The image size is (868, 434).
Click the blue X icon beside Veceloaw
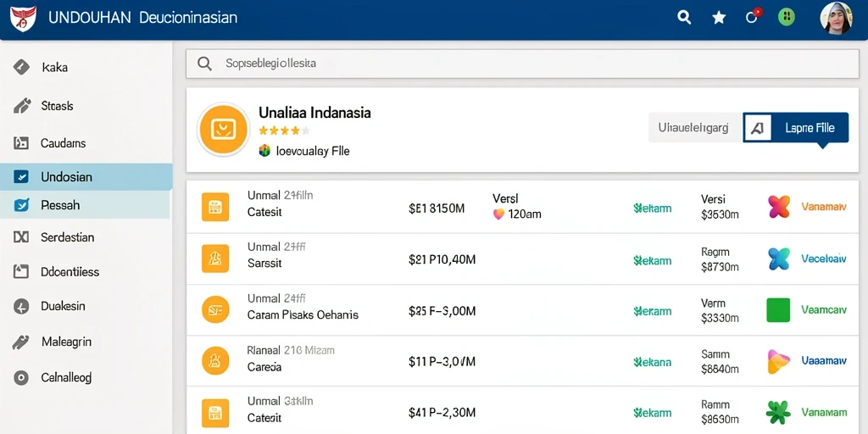779,259
